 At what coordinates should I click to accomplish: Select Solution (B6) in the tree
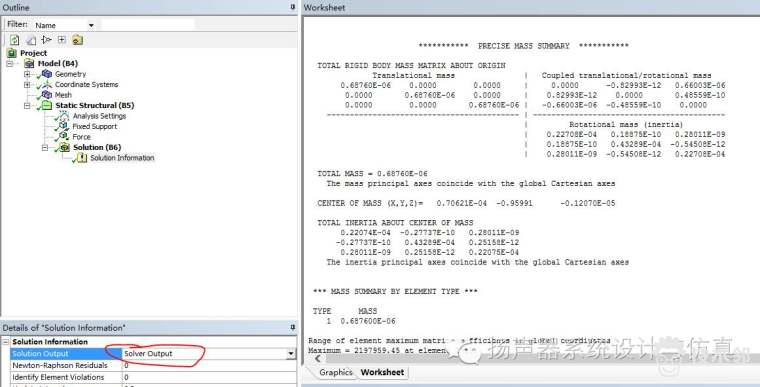pos(97,147)
